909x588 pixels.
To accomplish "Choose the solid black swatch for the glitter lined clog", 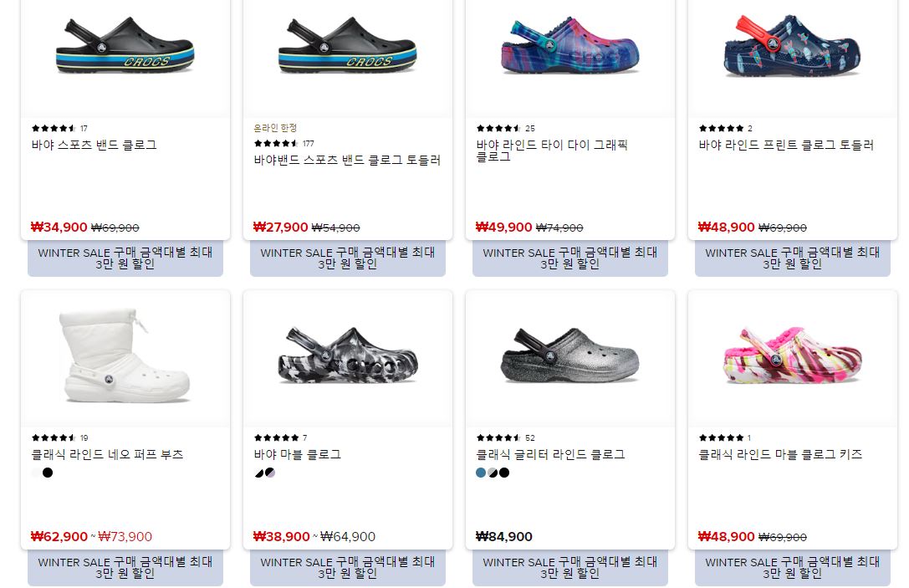I will pyautogui.click(x=504, y=473).
